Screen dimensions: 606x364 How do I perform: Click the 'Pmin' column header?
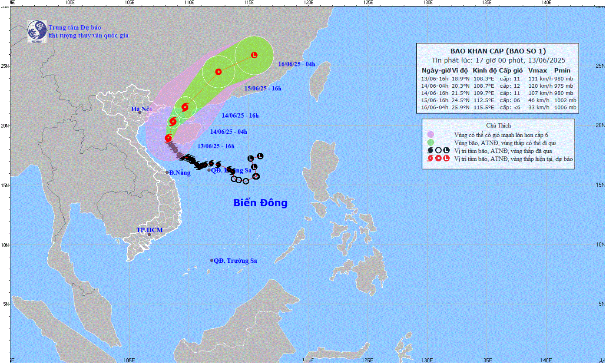tap(562, 70)
